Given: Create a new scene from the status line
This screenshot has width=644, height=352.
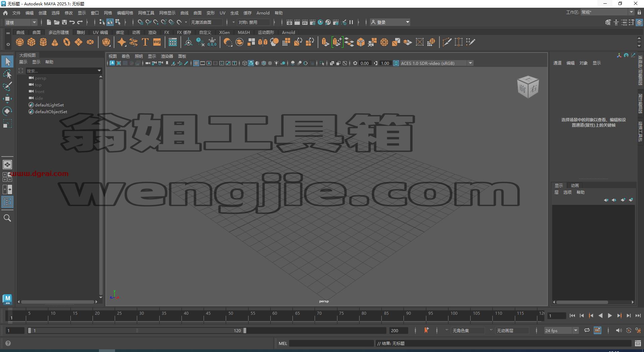Looking at the screenshot, I should pyautogui.click(x=49, y=22).
